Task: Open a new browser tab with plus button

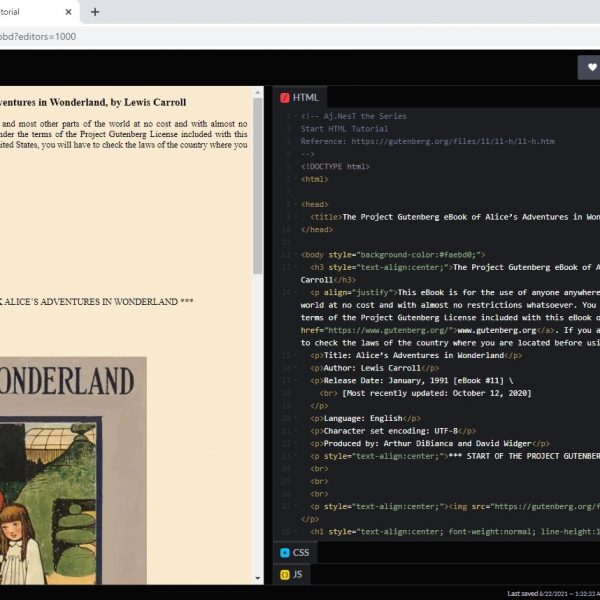Action: pos(95,12)
